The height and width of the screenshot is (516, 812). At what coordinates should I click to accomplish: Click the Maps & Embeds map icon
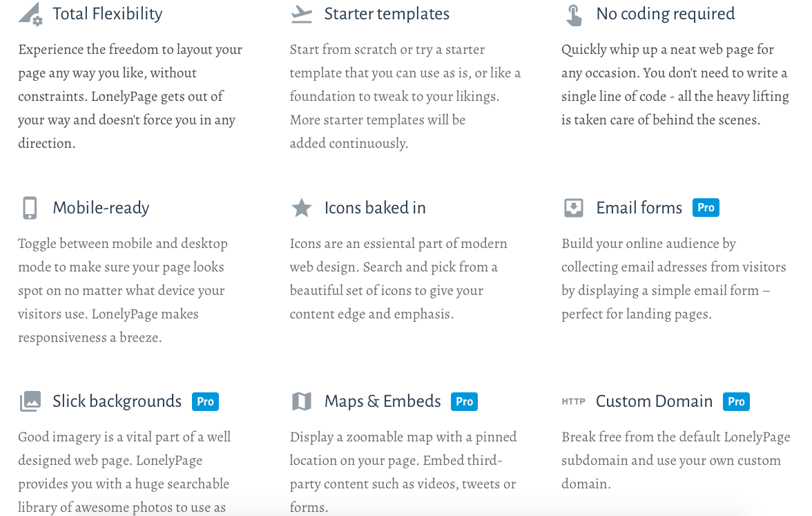click(301, 401)
